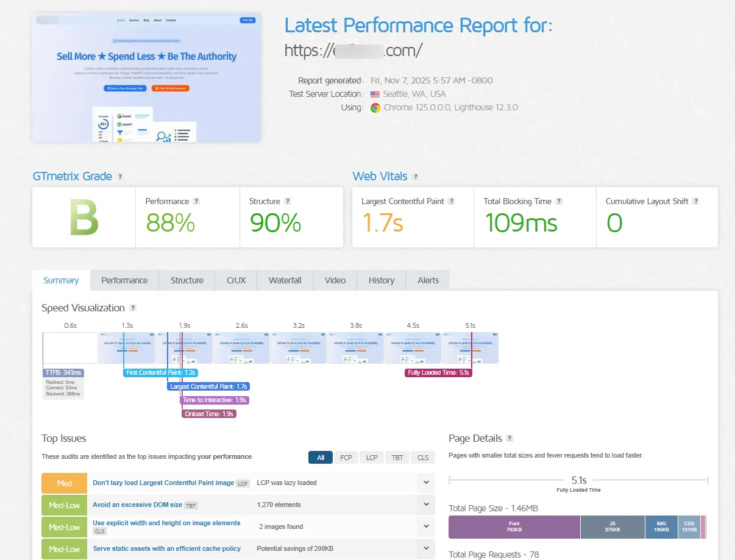Click the Structure score help icon
The image size is (735, 560).
(288, 201)
